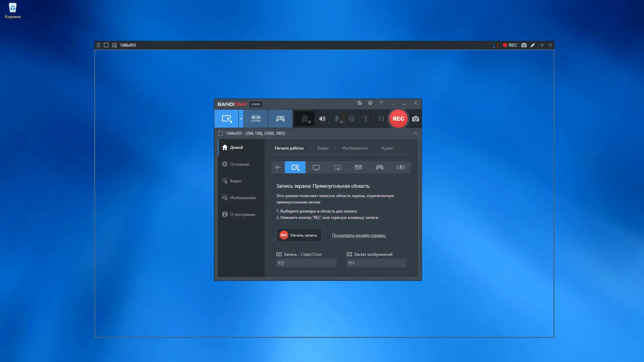The height and width of the screenshot is (362, 644).
Task: Open the Посмотреть онлайн-справку link
Action: [359, 235]
